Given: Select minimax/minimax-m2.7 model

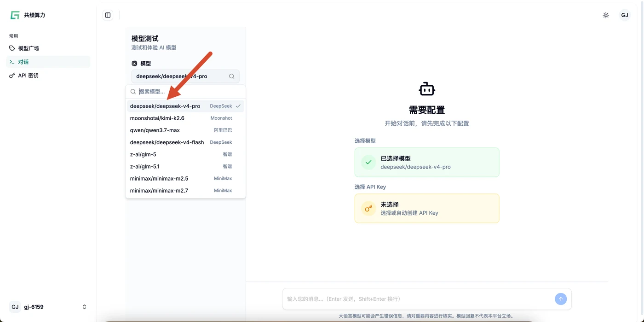Looking at the screenshot, I should (185, 191).
